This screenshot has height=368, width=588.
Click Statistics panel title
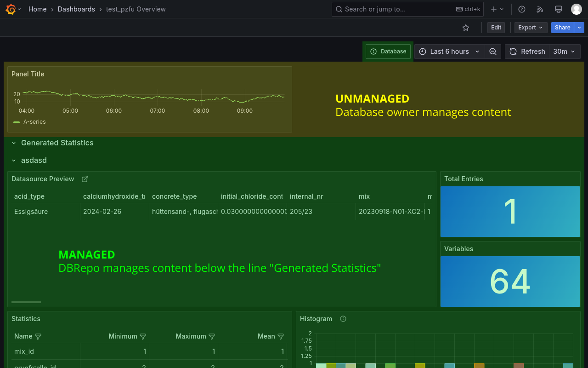26,319
